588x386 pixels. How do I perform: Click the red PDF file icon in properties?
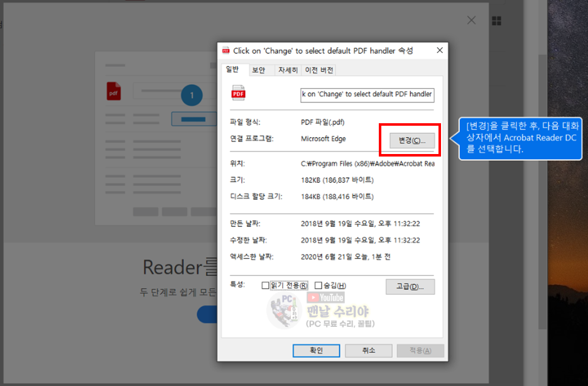click(x=238, y=92)
